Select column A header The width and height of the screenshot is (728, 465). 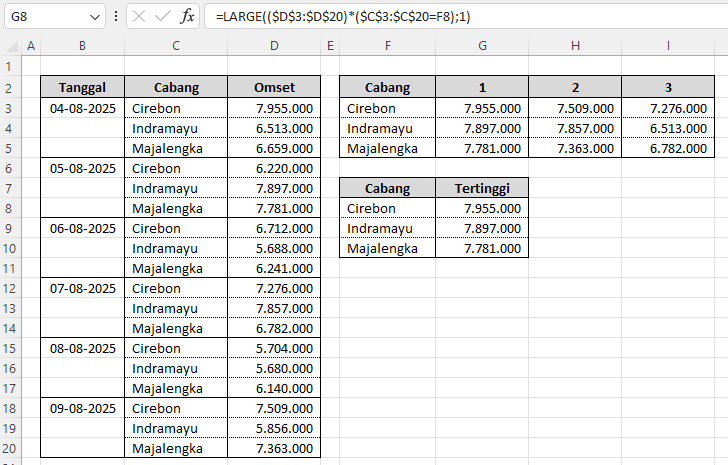pyautogui.click(x=31, y=45)
